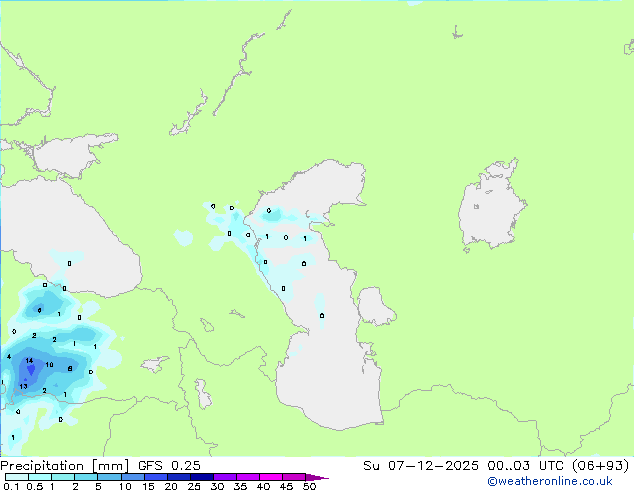This screenshot has height=490, width=634.
Task: Select the 2–5 mm legend swatch
Action: tap(86, 477)
